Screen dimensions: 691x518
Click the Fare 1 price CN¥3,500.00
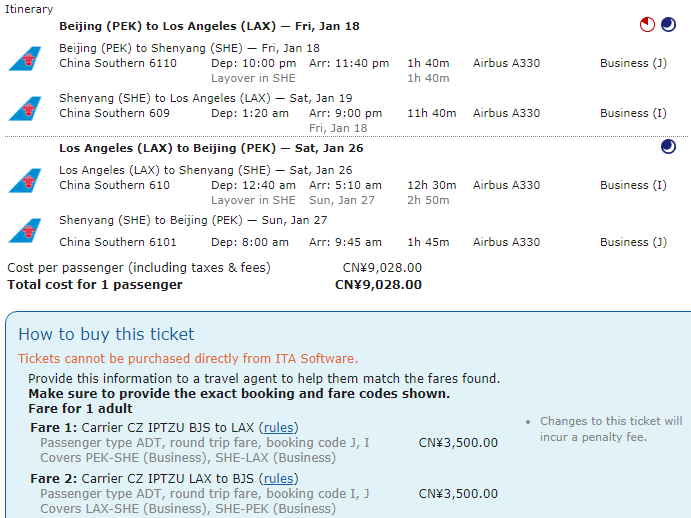click(x=458, y=443)
